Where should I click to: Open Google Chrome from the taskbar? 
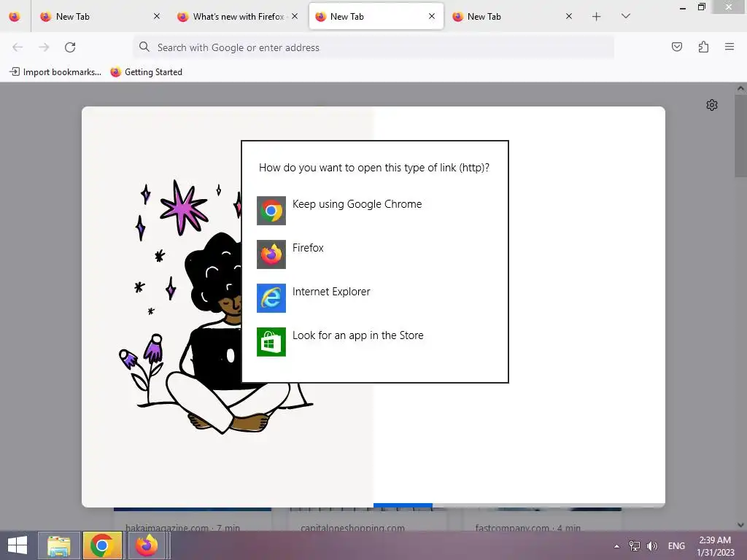click(102, 545)
